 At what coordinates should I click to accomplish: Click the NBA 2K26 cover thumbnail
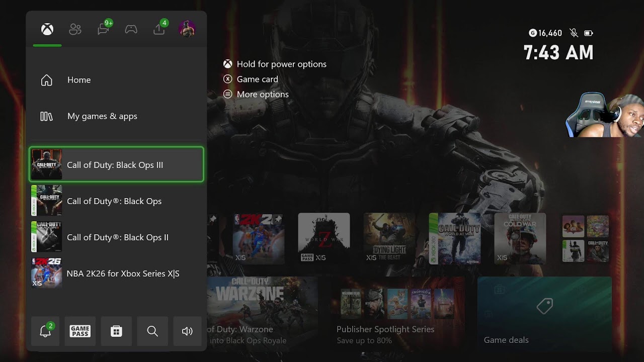coord(46,273)
